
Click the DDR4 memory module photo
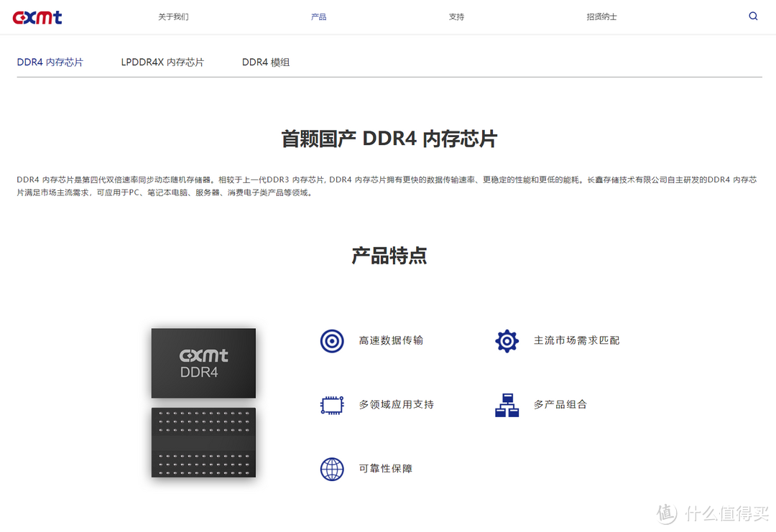click(x=203, y=443)
